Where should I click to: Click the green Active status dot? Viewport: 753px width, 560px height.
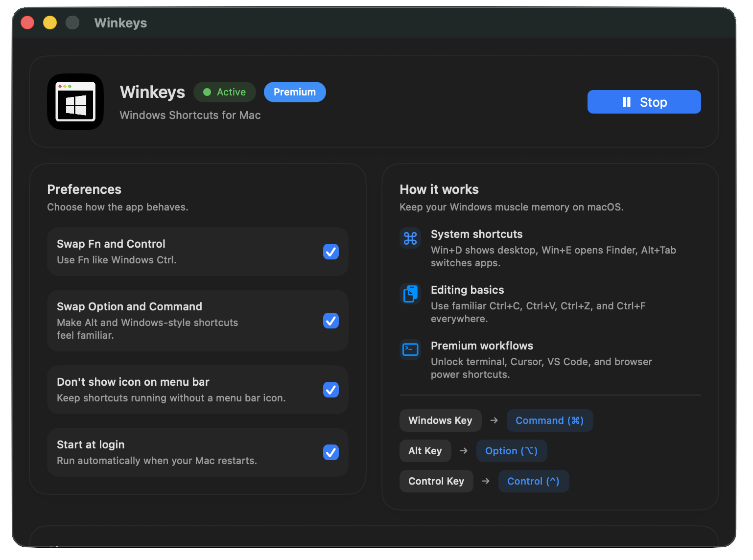(207, 92)
